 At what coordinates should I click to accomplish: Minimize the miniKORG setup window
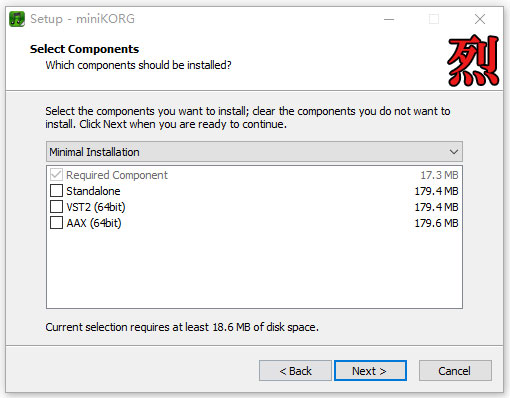point(389,19)
